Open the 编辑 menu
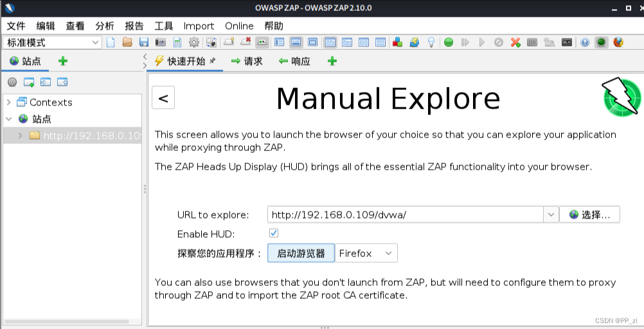 click(x=46, y=26)
